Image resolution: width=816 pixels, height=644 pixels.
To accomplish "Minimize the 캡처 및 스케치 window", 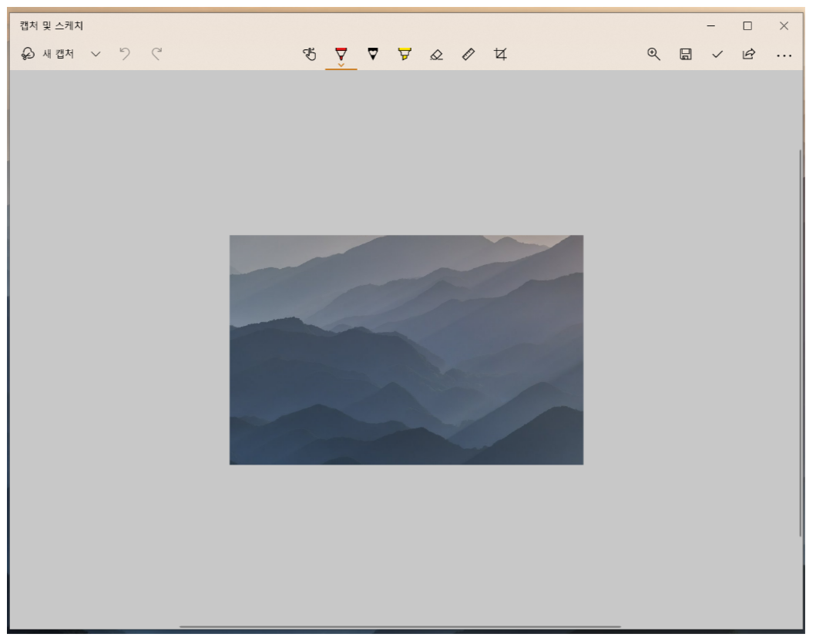I will pyautogui.click(x=711, y=25).
